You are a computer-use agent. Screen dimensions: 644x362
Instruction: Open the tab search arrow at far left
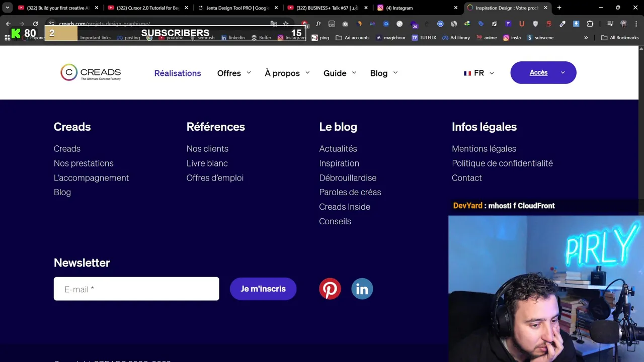pyautogui.click(x=7, y=8)
